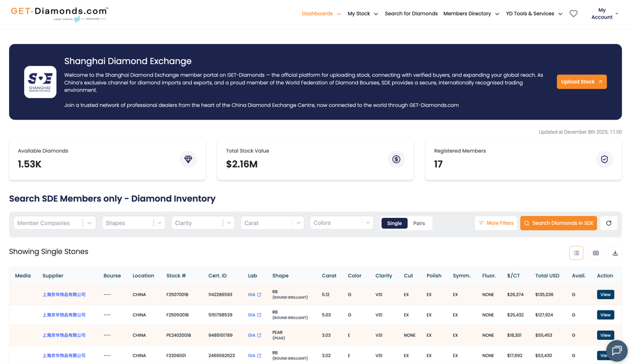Reset filters with the refresh icon
This screenshot has height=364, width=632.
(608, 223)
